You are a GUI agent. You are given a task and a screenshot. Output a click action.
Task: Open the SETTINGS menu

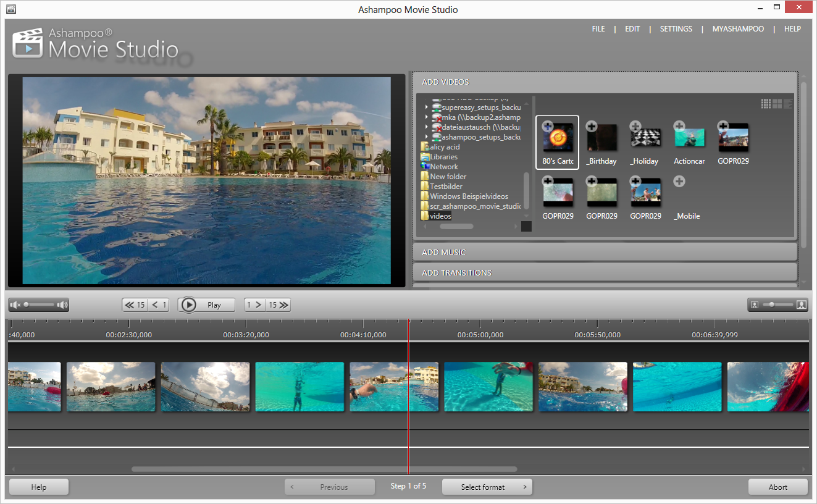pos(676,28)
